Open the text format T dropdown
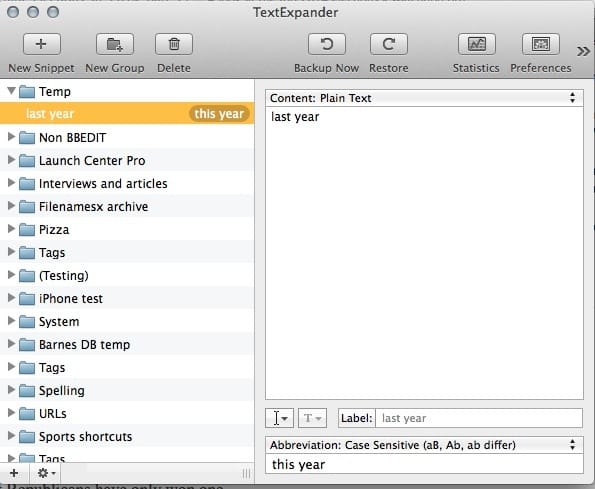Screen dimensions: 595x489 (x=312, y=418)
